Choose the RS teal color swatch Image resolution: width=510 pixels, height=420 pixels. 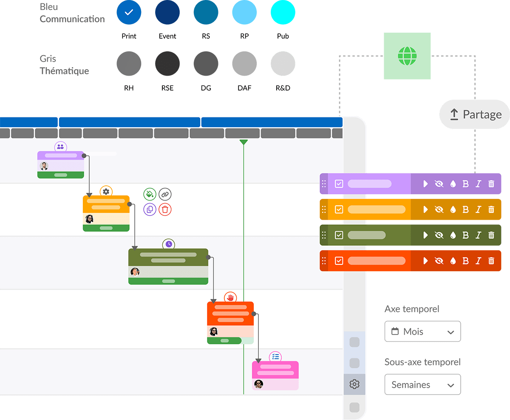[x=206, y=12]
